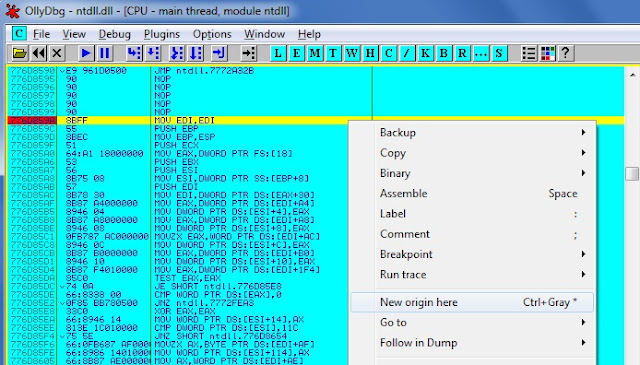The image size is (640, 365).
Task: Expand the Follow in Dump submenu
Action: pyautogui.click(x=473, y=343)
